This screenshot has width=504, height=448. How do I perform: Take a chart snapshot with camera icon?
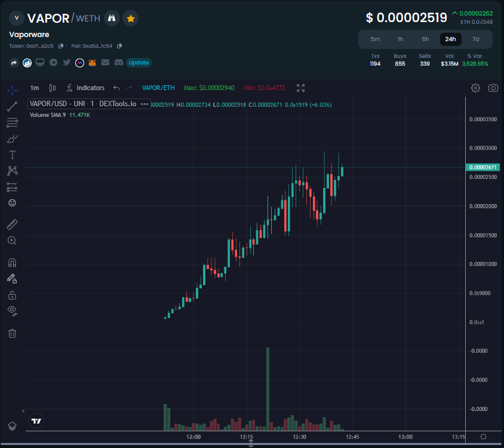point(493,88)
